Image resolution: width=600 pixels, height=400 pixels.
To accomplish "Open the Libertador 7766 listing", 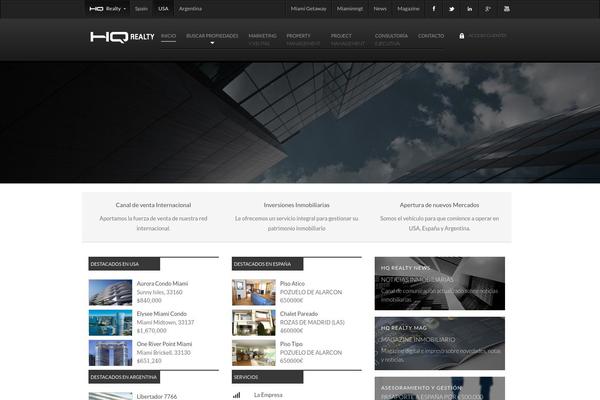I will (x=157, y=397).
